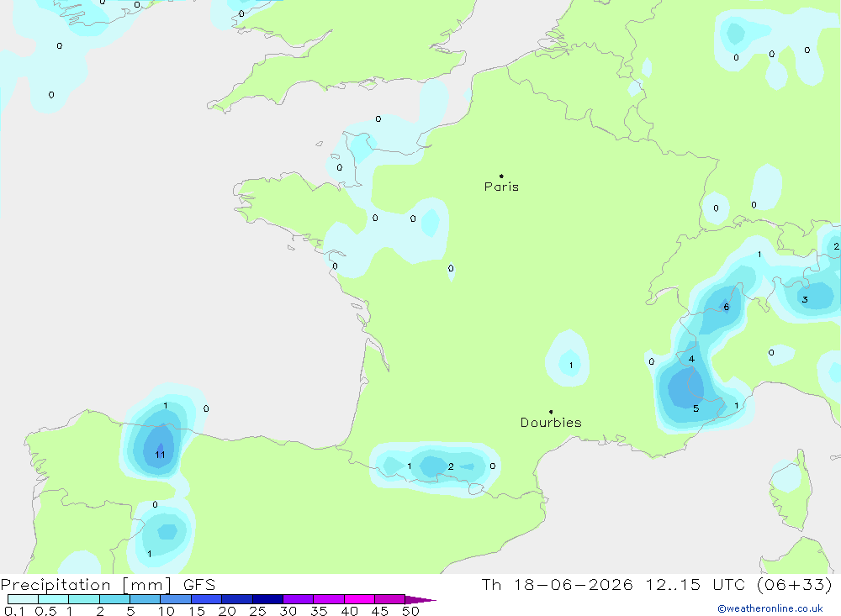Screen dimensions: 841x616
Task: Click the '12..15 UTC' time text
Action: click(696, 585)
